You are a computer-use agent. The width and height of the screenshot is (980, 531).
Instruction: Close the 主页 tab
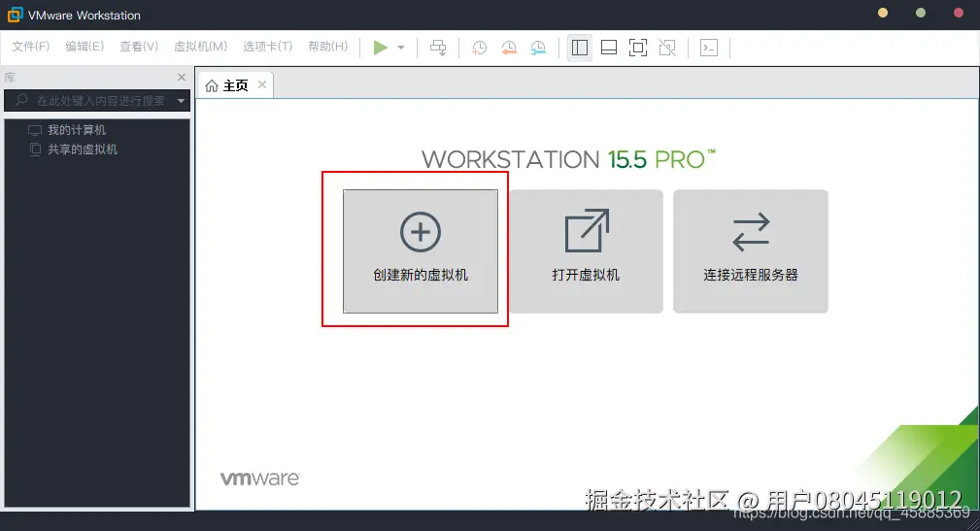(x=262, y=84)
